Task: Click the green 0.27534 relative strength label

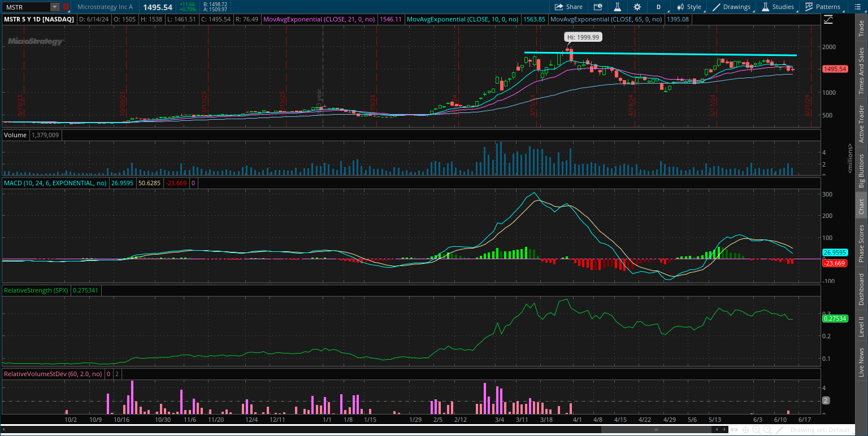Action: (x=834, y=319)
